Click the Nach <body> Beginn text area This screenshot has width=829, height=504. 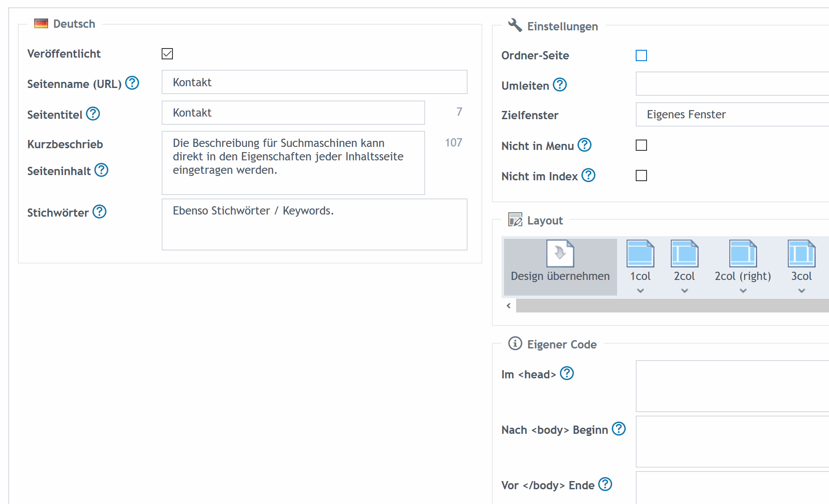(732, 442)
